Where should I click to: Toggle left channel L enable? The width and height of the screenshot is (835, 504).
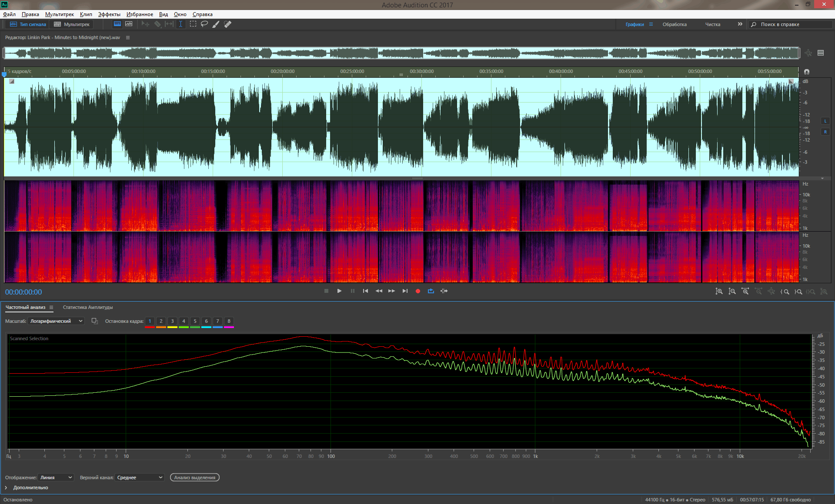pos(825,121)
